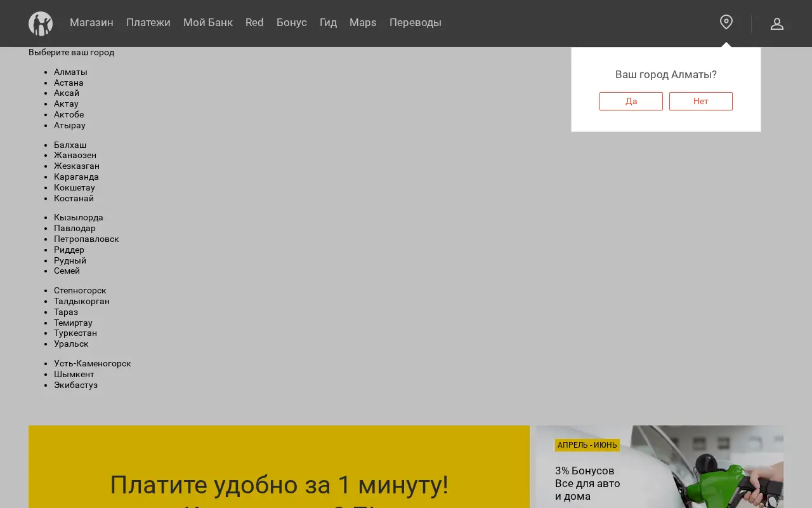812x508 pixels.
Task: Open the location pin icon
Action: (726, 23)
